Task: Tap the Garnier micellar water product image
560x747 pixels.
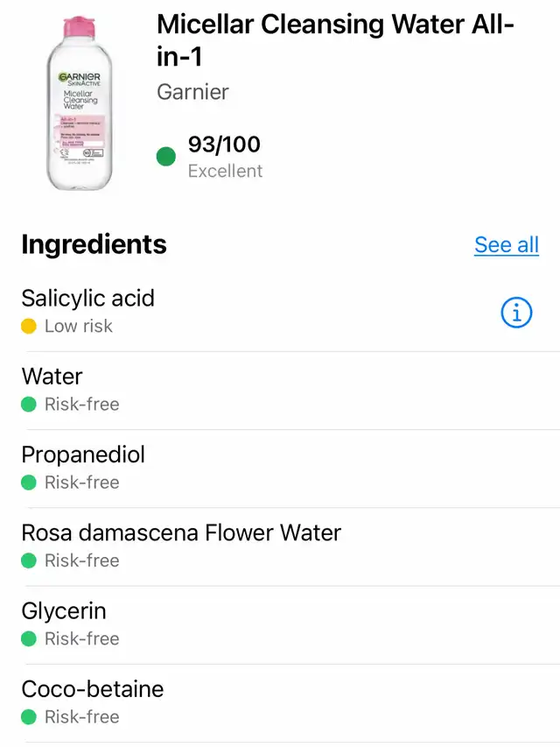Action: pos(80,102)
